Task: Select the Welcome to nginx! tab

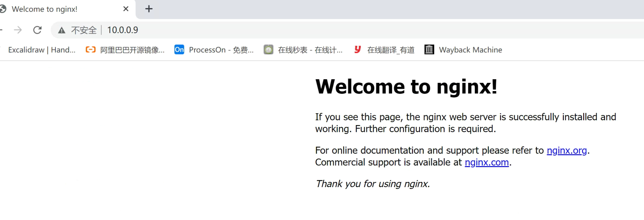Action: (x=44, y=9)
